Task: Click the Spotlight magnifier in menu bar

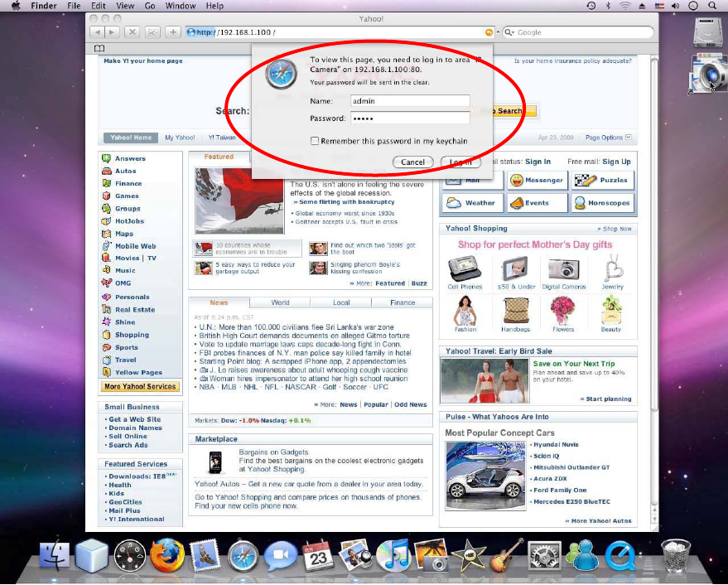Action: point(711,6)
